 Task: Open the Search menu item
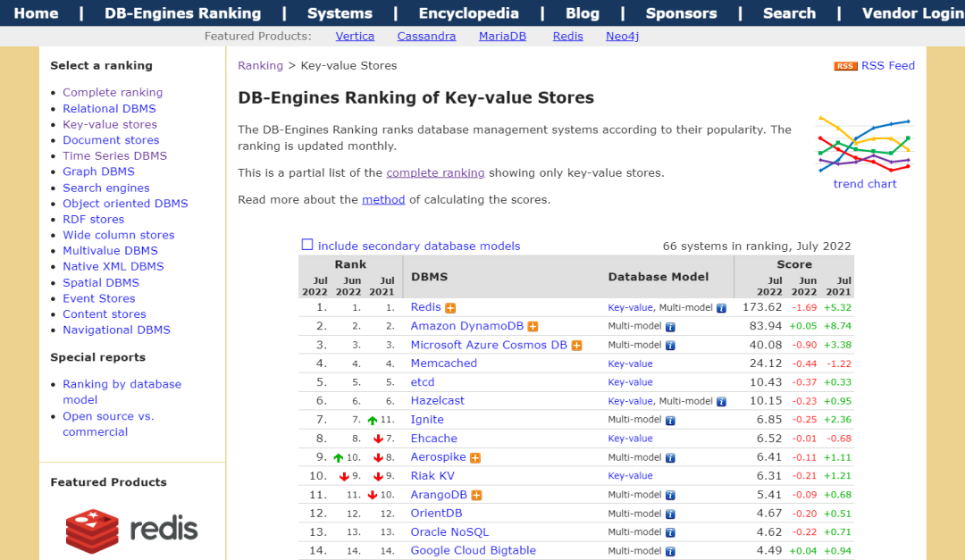click(790, 13)
